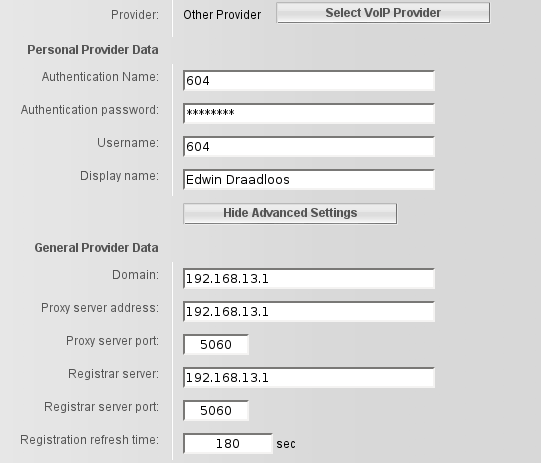Focus the Authentication Name field
Viewport: 541px width, 463px height.
[x=309, y=81]
